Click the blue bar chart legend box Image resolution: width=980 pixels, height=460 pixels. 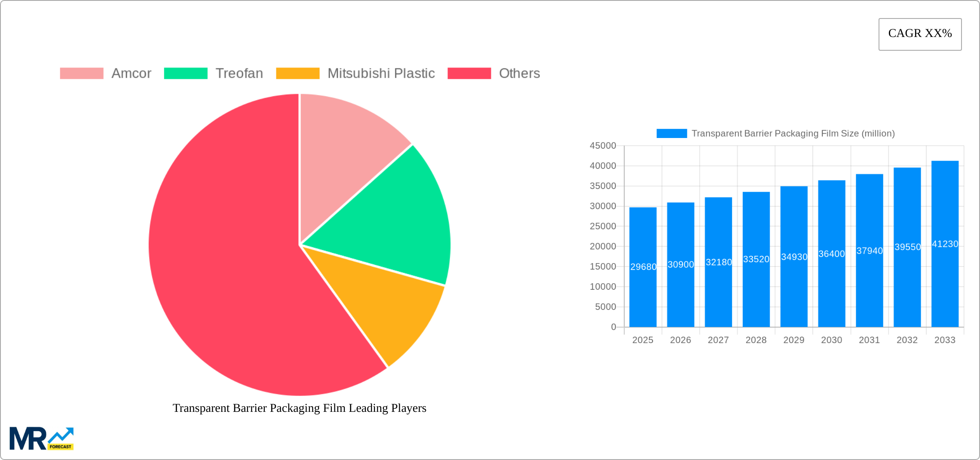[671, 134]
